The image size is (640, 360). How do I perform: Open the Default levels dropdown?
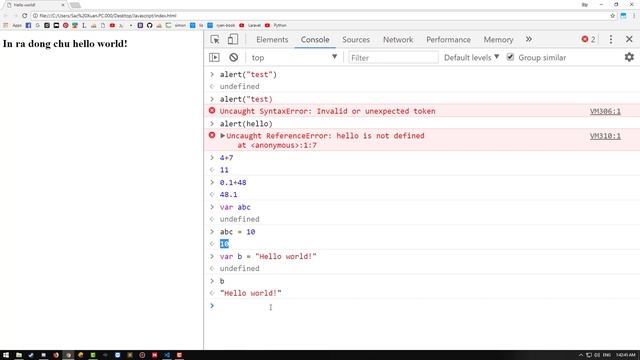[x=471, y=58]
